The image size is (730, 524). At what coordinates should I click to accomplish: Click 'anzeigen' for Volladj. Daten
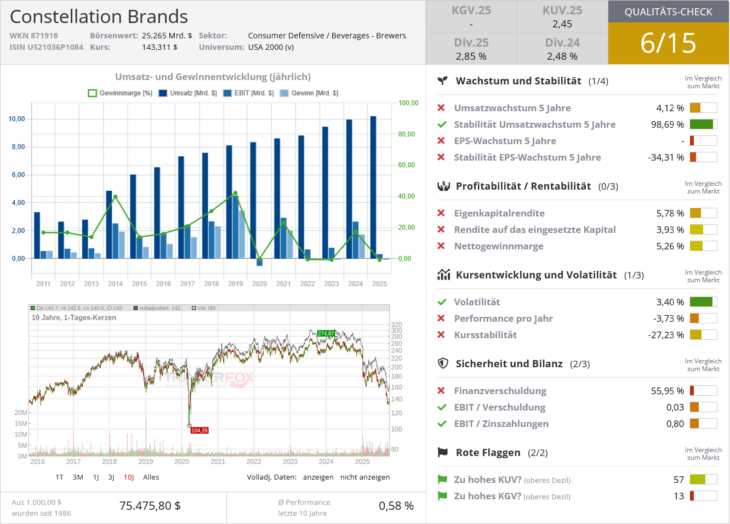coord(317,477)
